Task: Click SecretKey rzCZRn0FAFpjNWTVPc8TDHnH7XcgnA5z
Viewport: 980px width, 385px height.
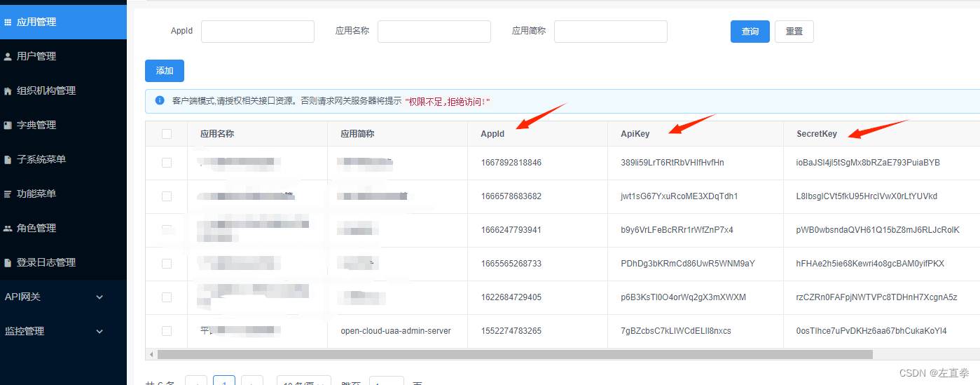Action: [877, 297]
